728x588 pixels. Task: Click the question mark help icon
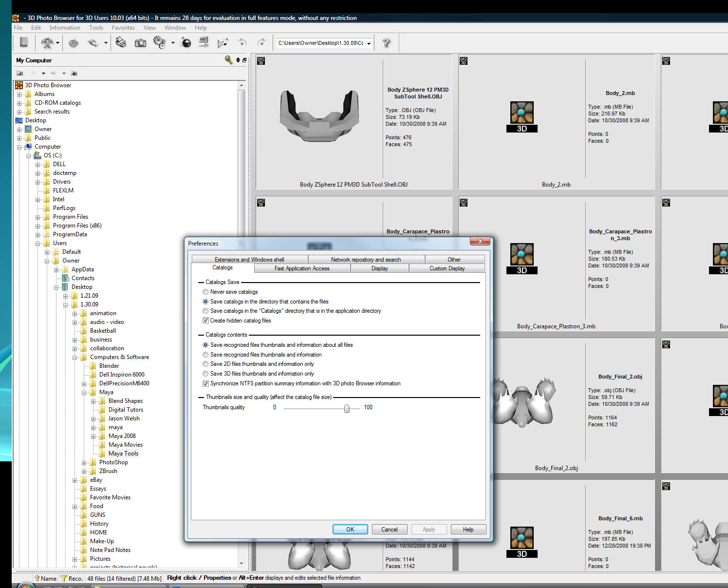coord(386,43)
